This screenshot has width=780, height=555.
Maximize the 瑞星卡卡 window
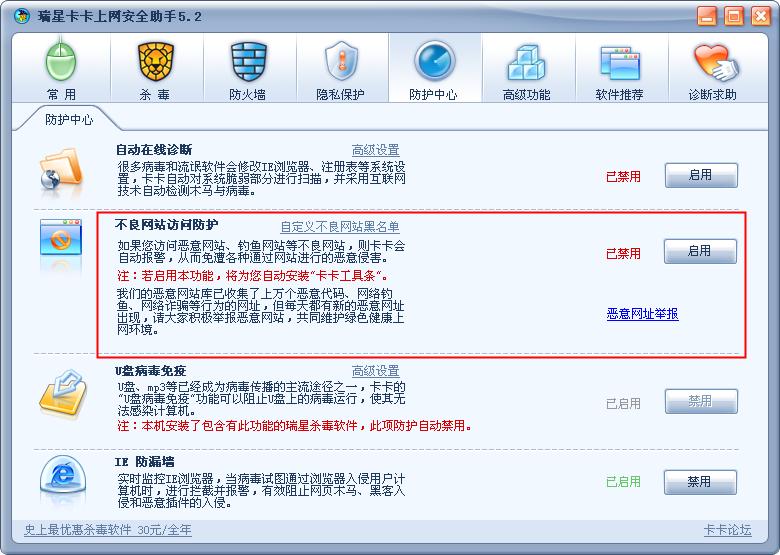click(x=734, y=16)
